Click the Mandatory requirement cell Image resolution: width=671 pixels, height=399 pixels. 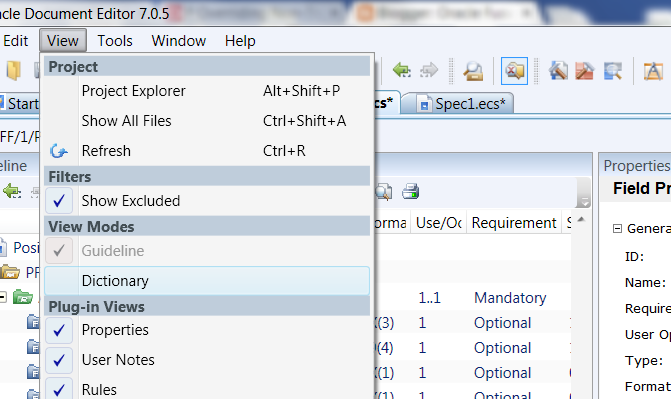pos(510,298)
